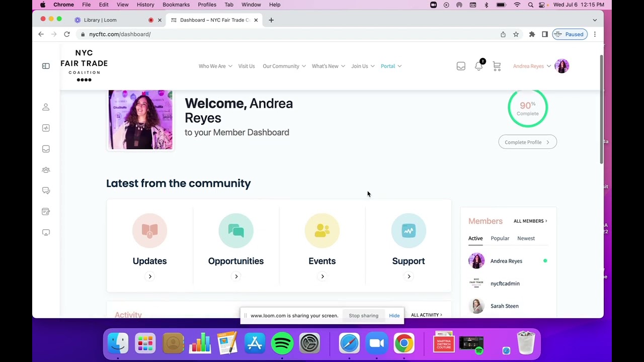Click the nycftc.com/dashboard address bar
The image size is (644, 362).
coord(287,34)
